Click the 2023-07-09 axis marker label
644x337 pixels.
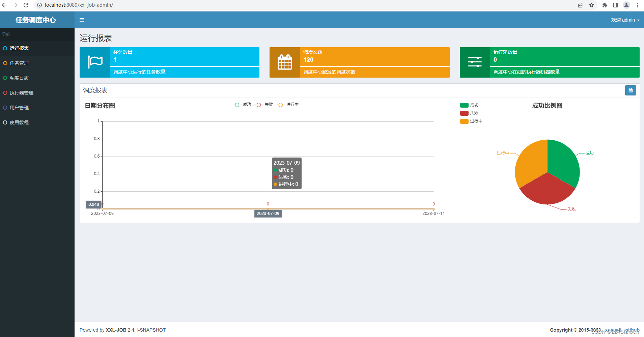tap(268, 214)
